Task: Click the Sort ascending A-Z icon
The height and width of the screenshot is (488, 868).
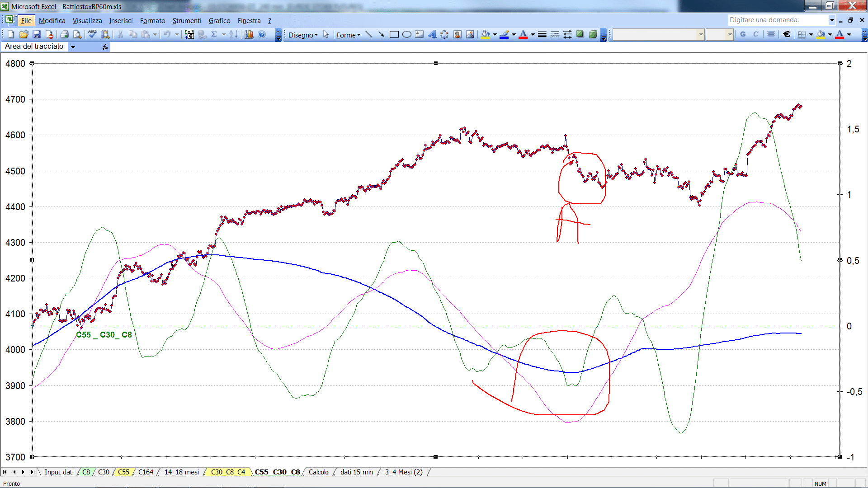Action: (x=233, y=34)
